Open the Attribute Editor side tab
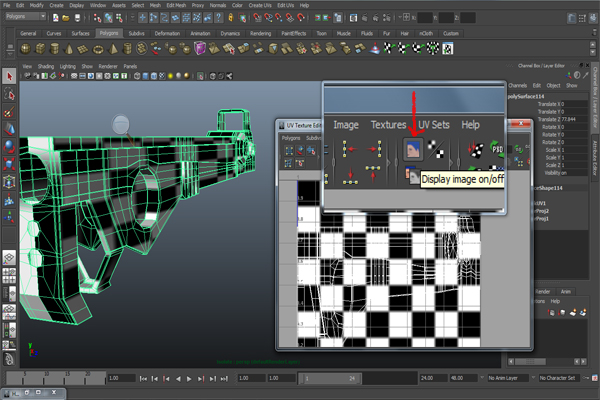600x400 pixels. [595, 158]
